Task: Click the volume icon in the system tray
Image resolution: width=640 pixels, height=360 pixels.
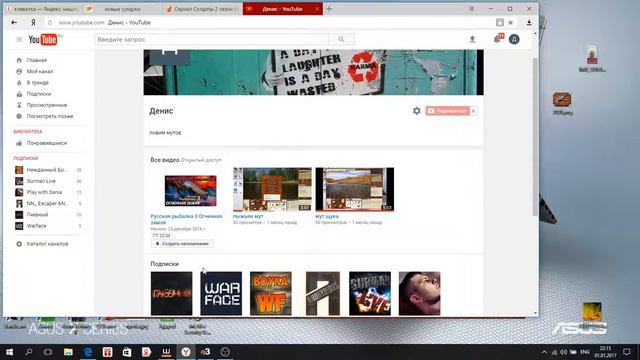Action: pos(564,352)
